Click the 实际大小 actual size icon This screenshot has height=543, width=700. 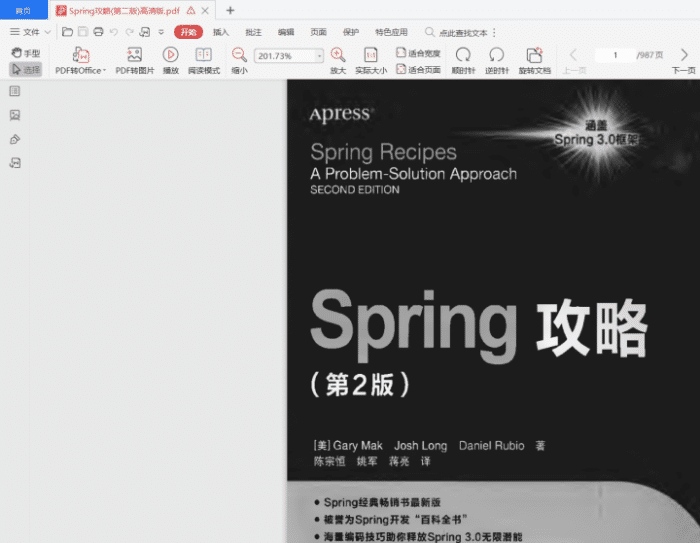[371, 60]
